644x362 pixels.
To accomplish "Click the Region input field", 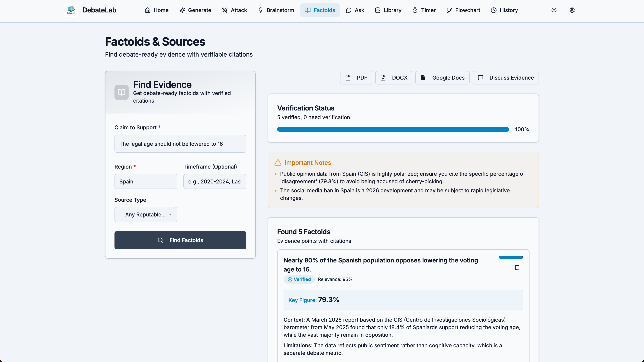I will click(146, 182).
